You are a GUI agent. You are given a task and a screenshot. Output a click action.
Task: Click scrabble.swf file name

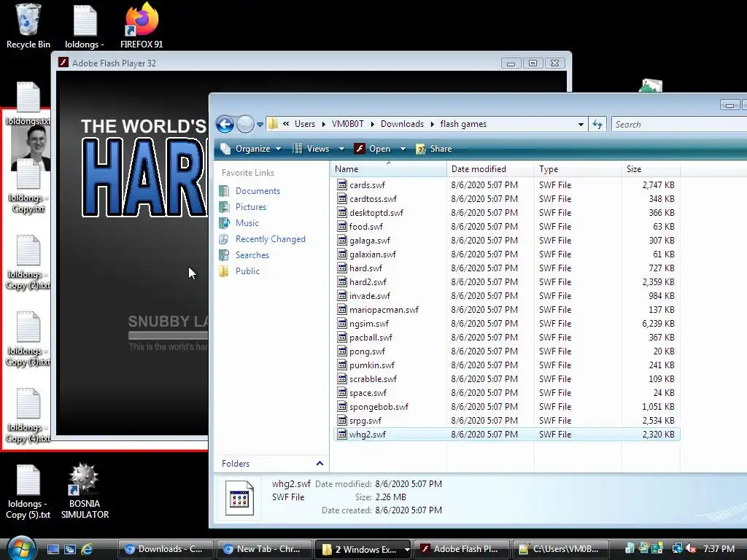(x=373, y=379)
